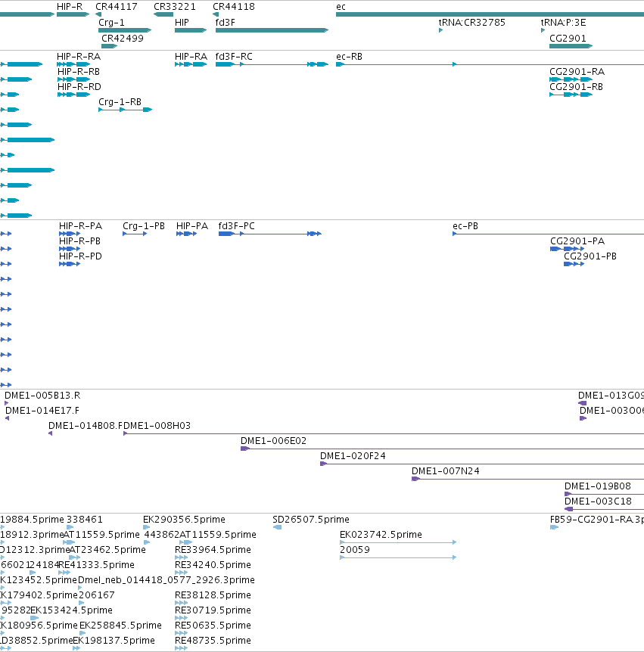Select the RE48735.5prime EST label
The width and height of the screenshot is (644, 652).
[x=213, y=641]
